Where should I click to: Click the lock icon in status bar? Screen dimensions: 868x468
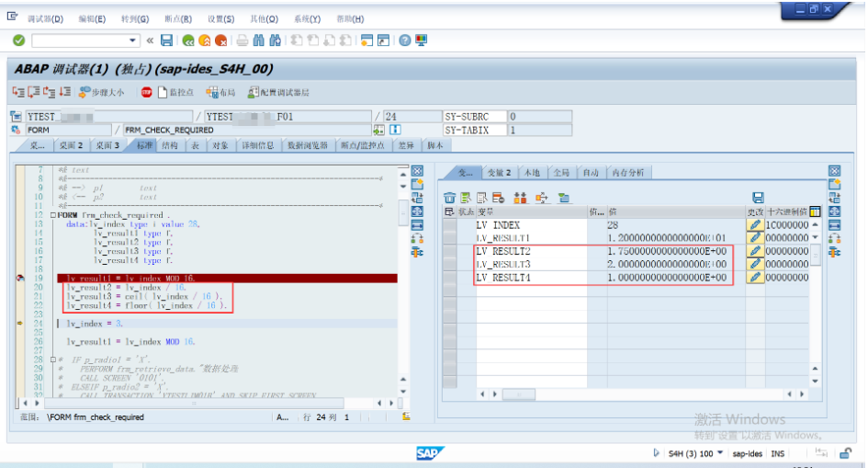pos(845,453)
